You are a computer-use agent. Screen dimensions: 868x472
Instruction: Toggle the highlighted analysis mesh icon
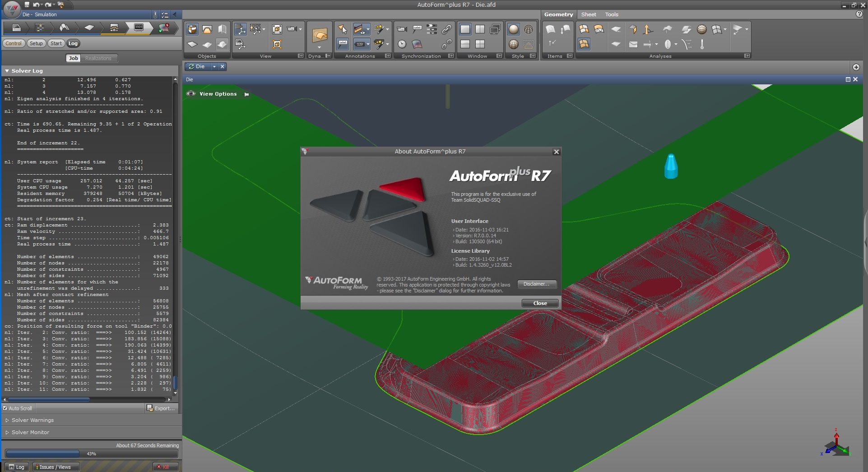(584, 44)
